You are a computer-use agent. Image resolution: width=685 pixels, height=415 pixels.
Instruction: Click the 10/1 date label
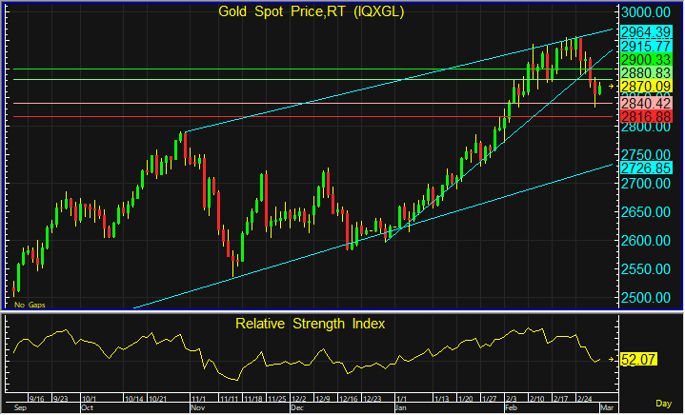89,399
